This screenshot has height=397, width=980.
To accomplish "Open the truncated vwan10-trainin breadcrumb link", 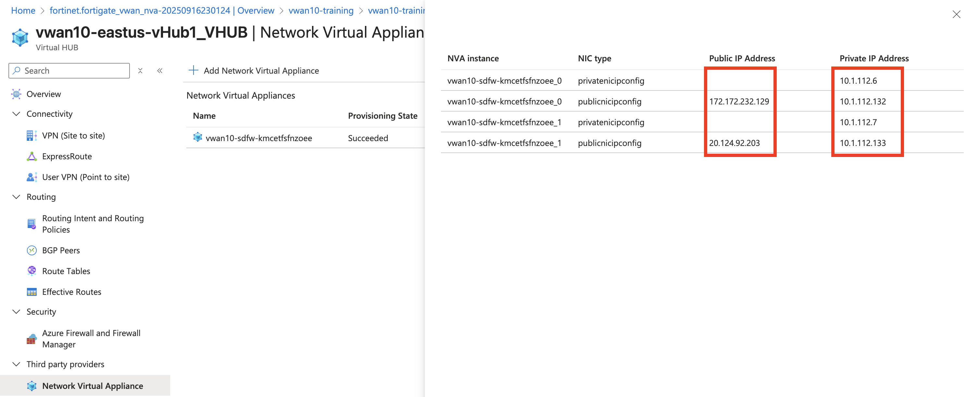I will click(x=396, y=10).
